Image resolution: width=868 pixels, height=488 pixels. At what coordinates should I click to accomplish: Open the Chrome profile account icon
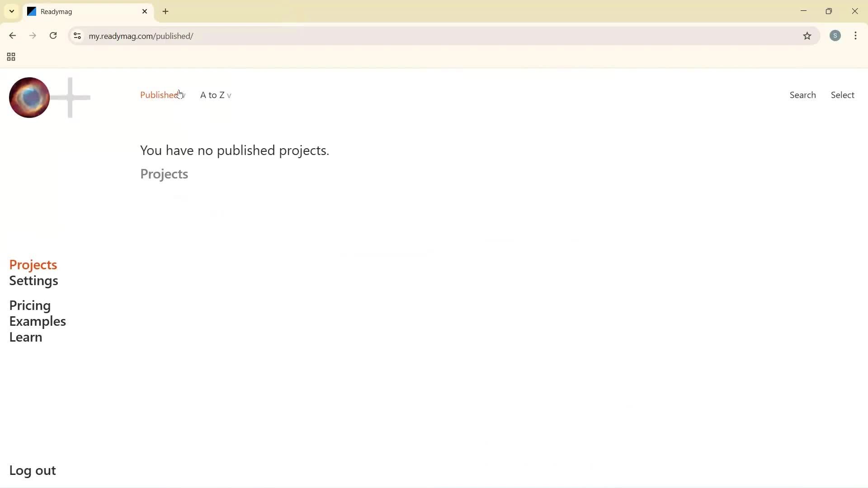point(835,36)
